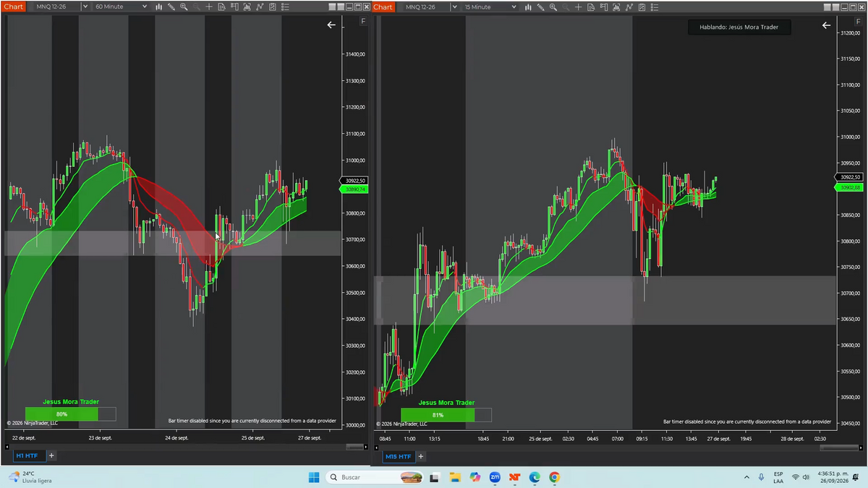
Task: Open 15 Minute interval dropdown
Action: coord(490,7)
